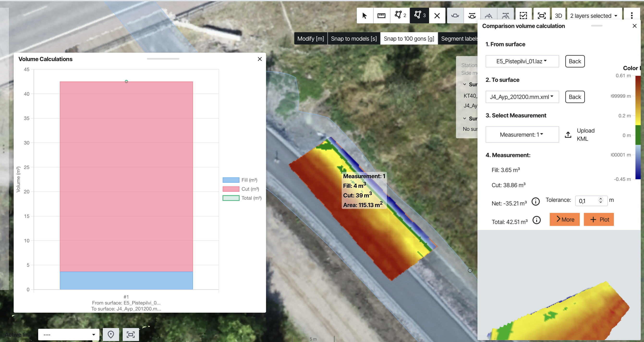Open the cross-section profile tool
Image resolution: width=644 pixels, height=342 pixels.
click(455, 15)
